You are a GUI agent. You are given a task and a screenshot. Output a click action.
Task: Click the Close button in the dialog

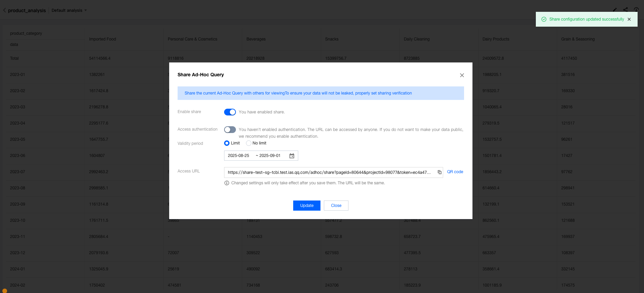[x=336, y=206]
